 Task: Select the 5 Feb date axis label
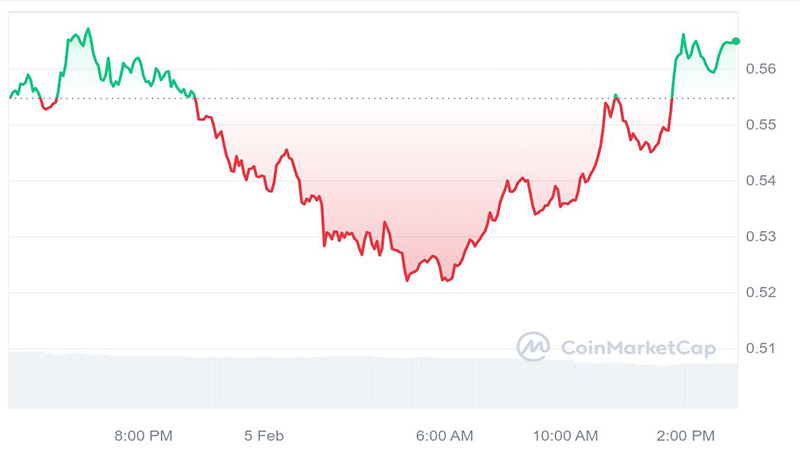click(265, 436)
